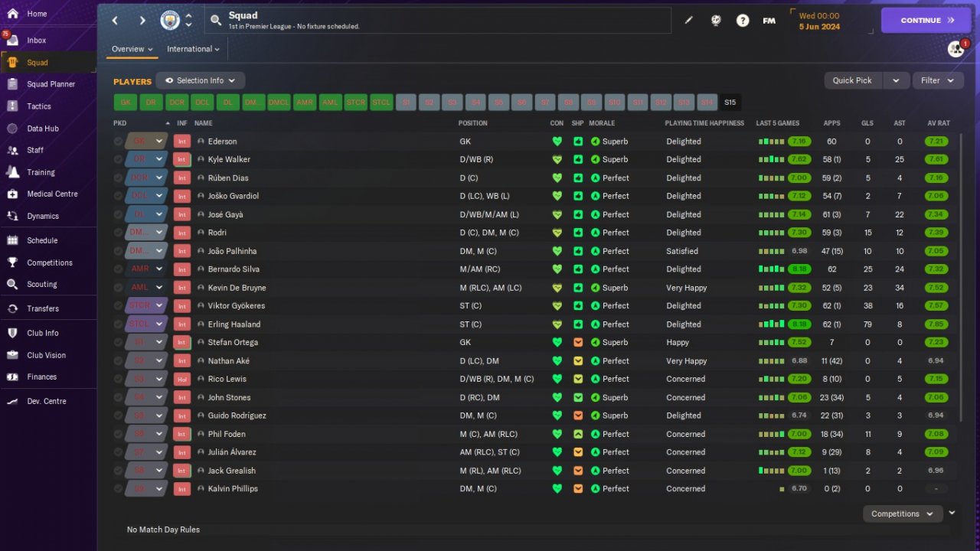Open the help question mark icon
This screenshot has width=980, height=551.
point(743,21)
